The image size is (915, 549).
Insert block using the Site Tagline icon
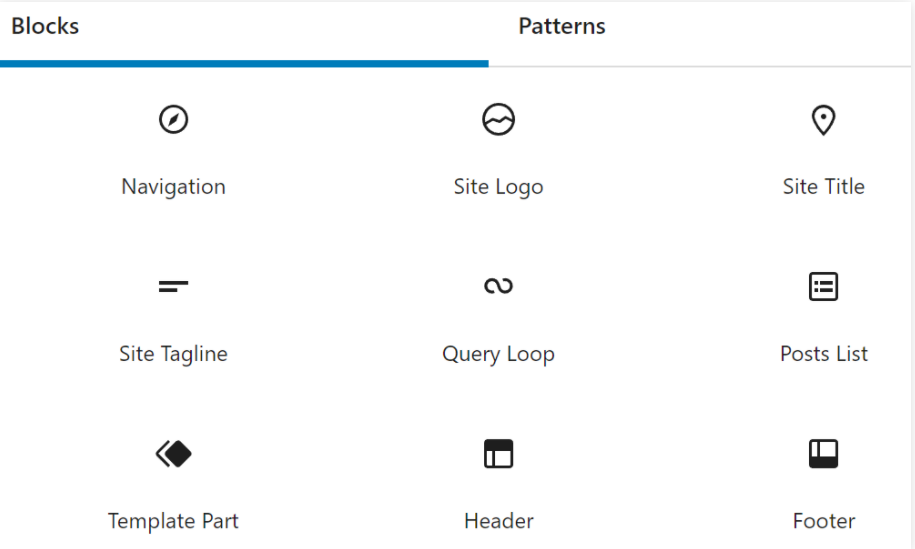pos(173,287)
